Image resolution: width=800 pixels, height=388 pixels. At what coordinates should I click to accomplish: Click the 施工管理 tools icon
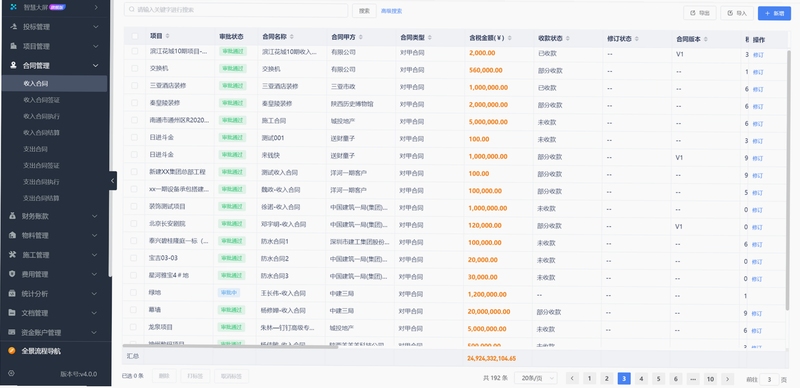point(12,255)
